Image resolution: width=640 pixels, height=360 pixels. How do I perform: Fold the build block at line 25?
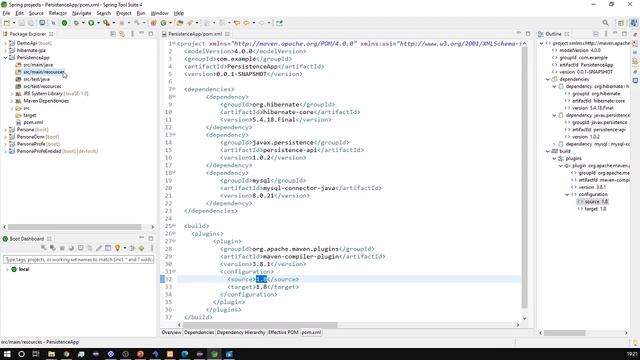pos(174,226)
